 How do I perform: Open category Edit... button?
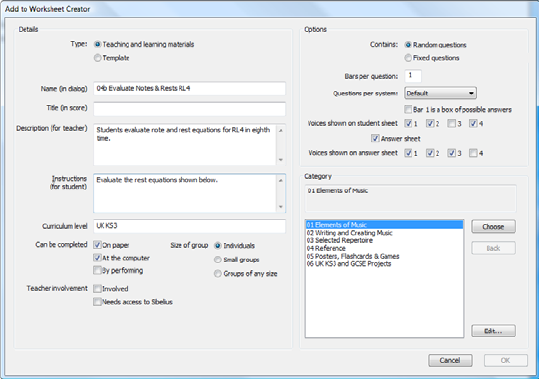point(493,331)
